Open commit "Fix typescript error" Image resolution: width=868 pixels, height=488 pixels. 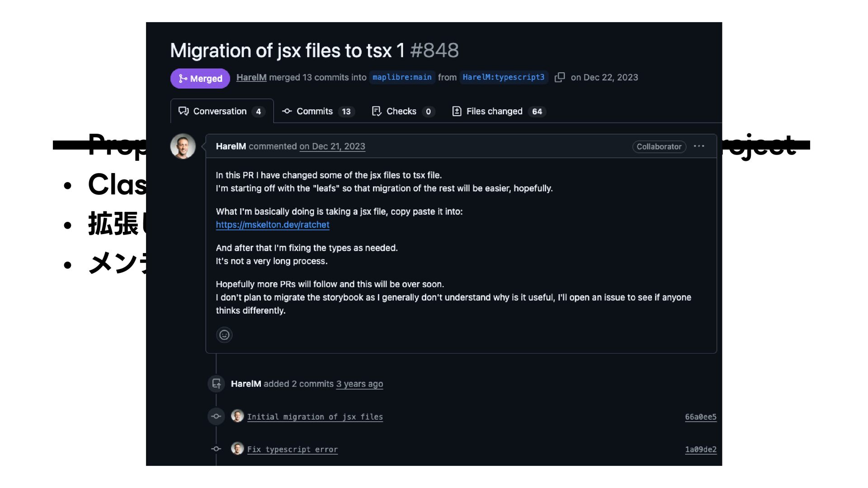click(292, 449)
